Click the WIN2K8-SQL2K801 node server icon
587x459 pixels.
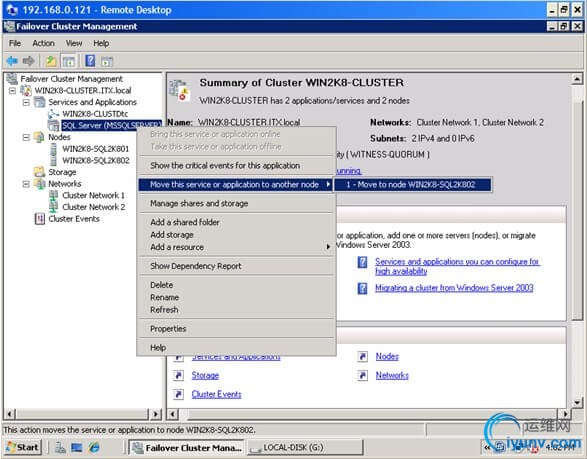click(54, 149)
